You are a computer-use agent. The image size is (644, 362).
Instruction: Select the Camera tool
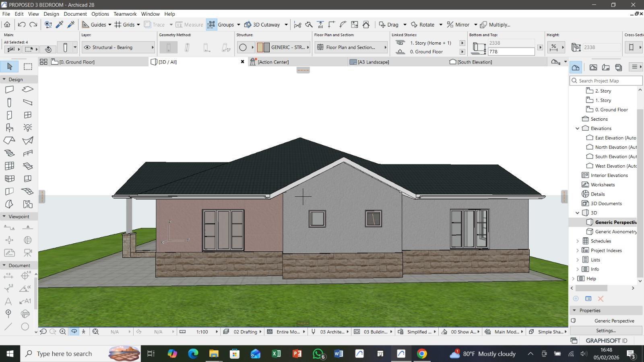[28, 253]
